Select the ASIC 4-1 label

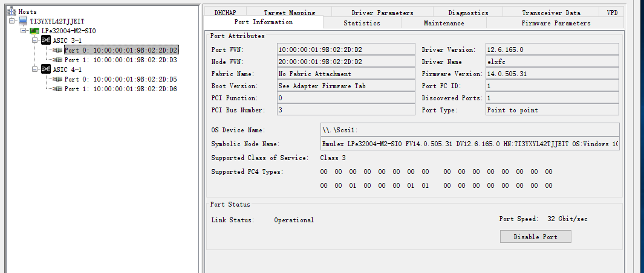(67, 69)
